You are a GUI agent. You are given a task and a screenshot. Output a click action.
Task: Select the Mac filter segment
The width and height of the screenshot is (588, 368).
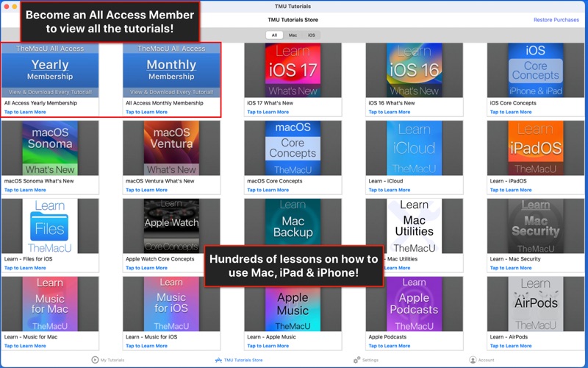[x=293, y=35]
